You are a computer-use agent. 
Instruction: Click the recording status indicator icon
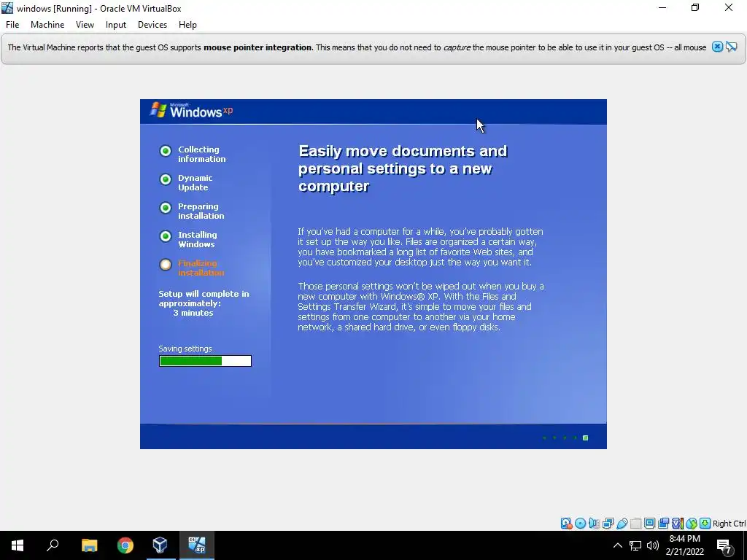[663, 524]
